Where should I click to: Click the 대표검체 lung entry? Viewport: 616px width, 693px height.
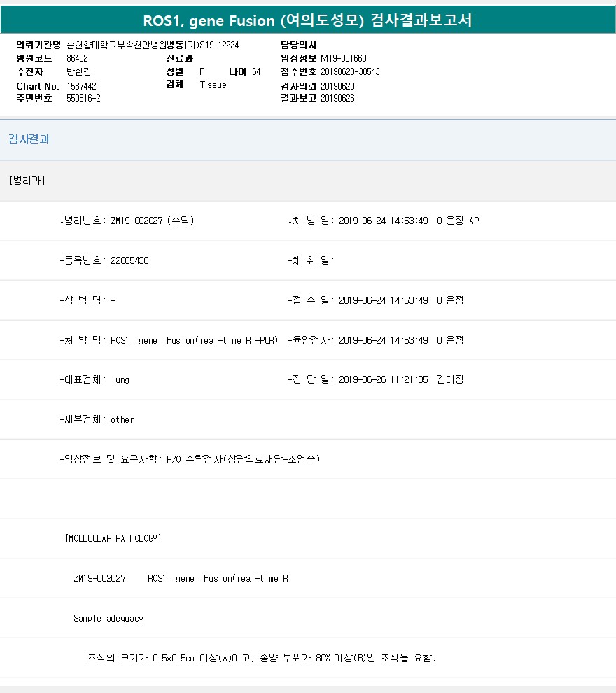pyautogui.click(x=94, y=380)
